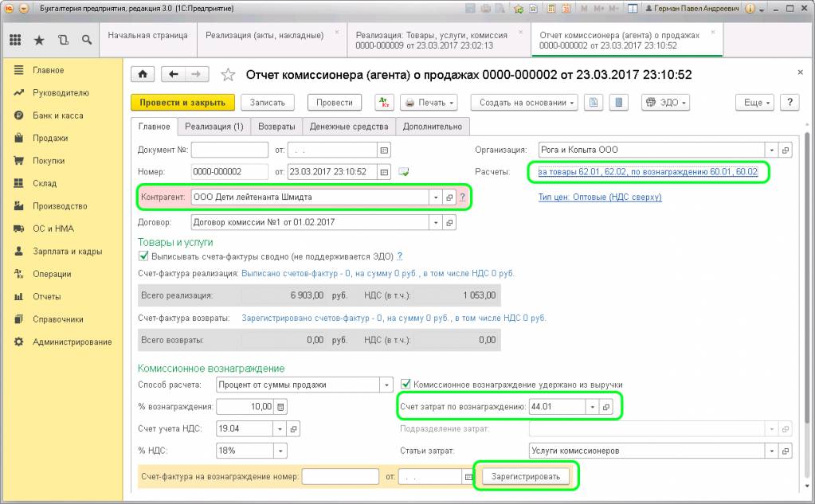Open the search magnifier icon
Viewport: 815px width, 504px height.
pos(87,40)
